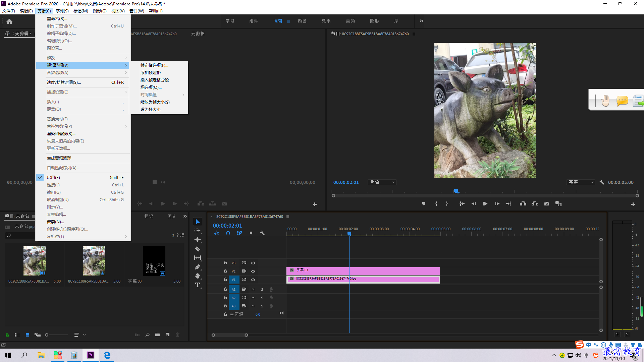Solo audio track A2
Image resolution: width=644 pixels, height=362 pixels.
coord(262,298)
